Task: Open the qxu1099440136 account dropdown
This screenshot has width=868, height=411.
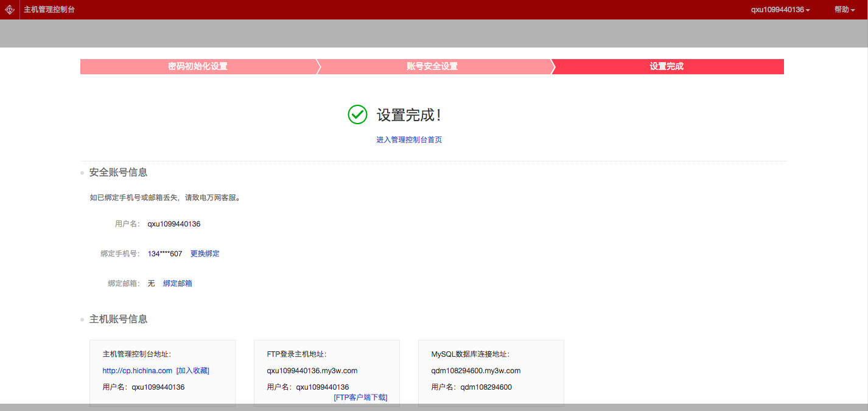Action: (x=780, y=10)
